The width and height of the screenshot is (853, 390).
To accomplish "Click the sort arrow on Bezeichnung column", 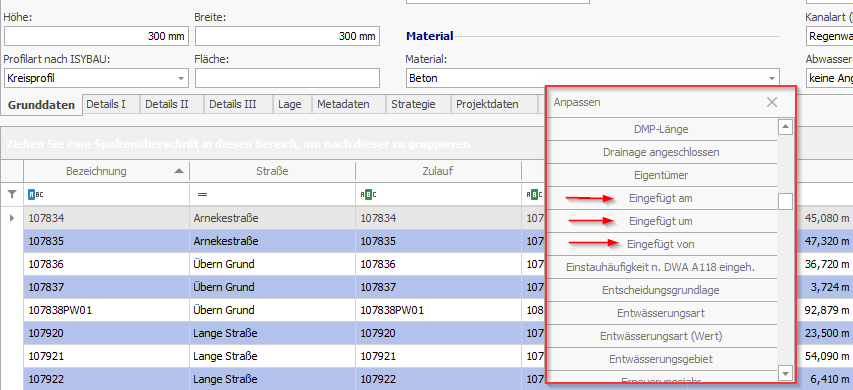I will click(x=178, y=171).
